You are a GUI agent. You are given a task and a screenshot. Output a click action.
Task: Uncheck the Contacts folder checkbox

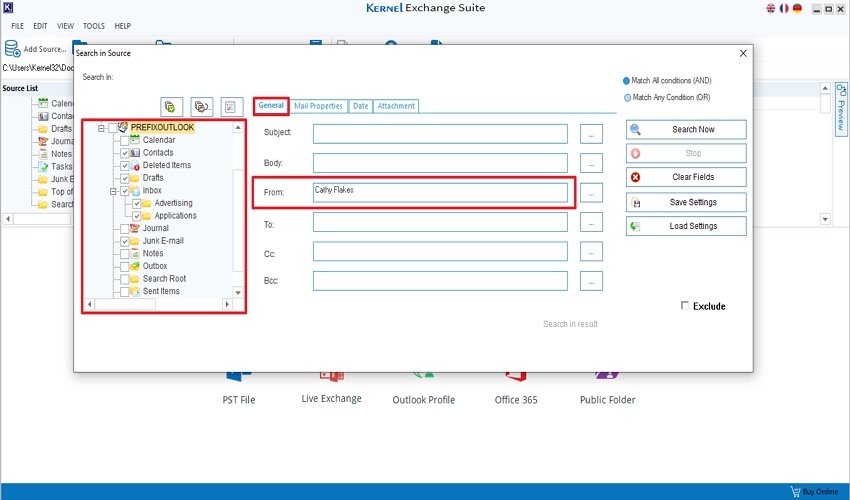click(x=125, y=153)
